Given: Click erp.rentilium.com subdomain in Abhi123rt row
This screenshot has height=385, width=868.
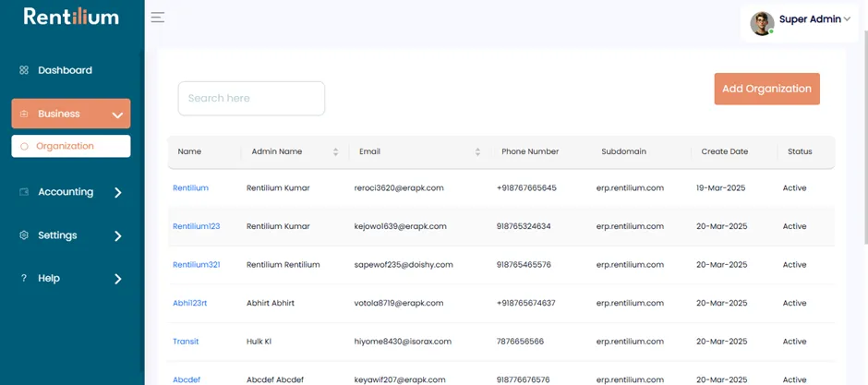Looking at the screenshot, I should (x=630, y=303).
